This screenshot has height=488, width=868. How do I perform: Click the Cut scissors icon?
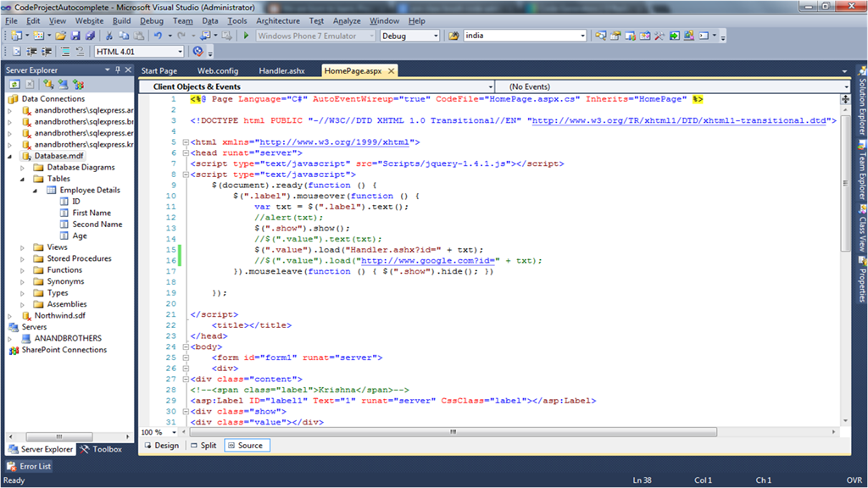point(108,36)
